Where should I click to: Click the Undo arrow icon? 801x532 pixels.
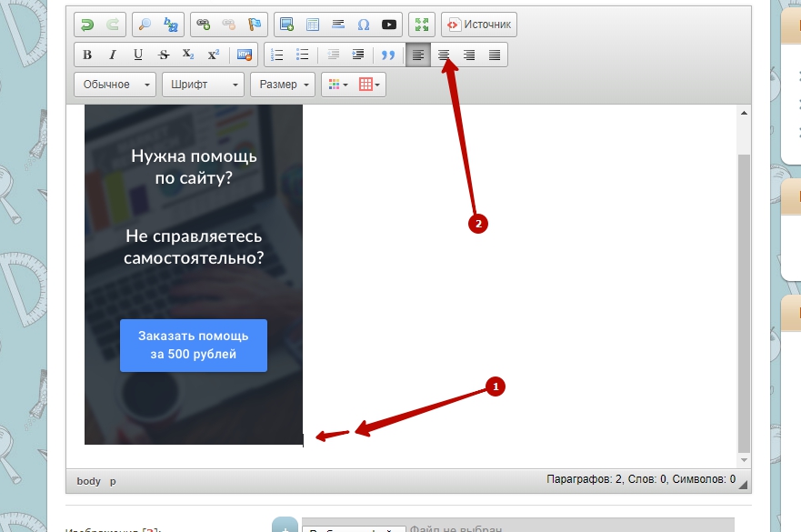(87, 25)
